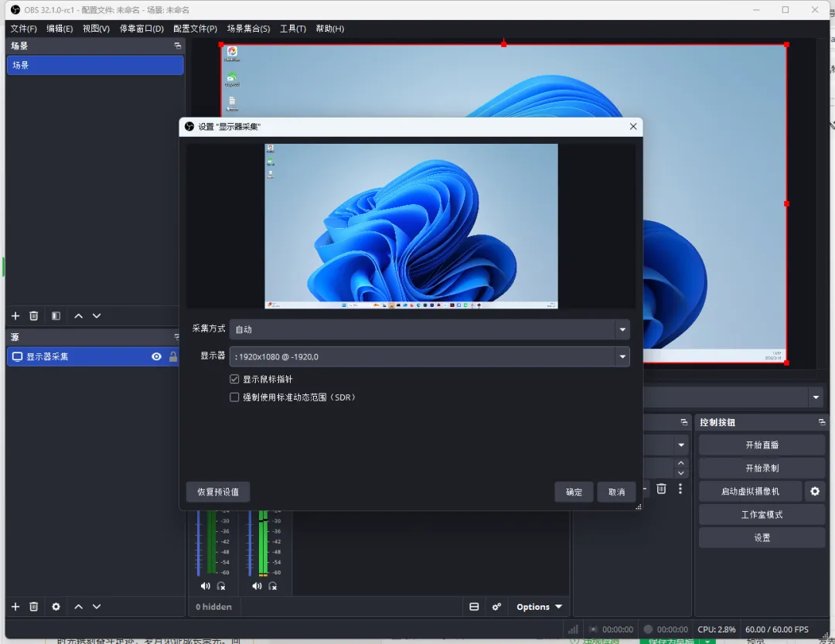The image size is (835, 644).
Task: Open the 编辑(E) menu
Action: pyautogui.click(x=60, y=29)
